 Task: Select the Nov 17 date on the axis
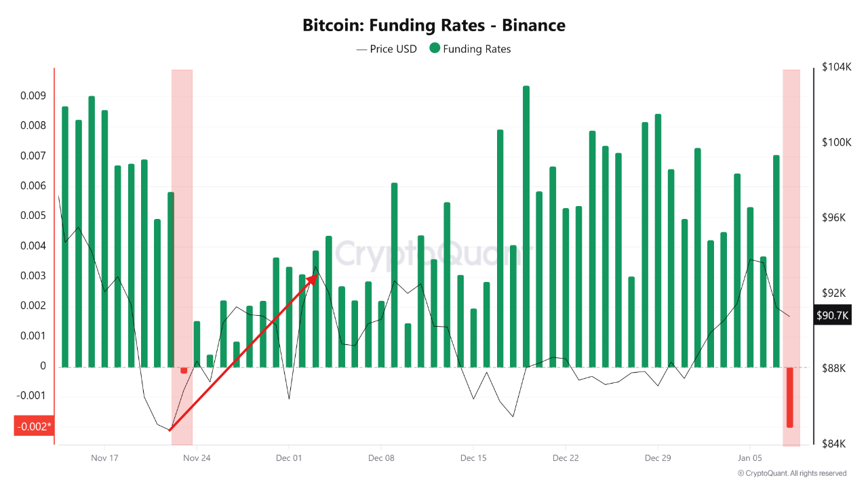coord(104,458)
